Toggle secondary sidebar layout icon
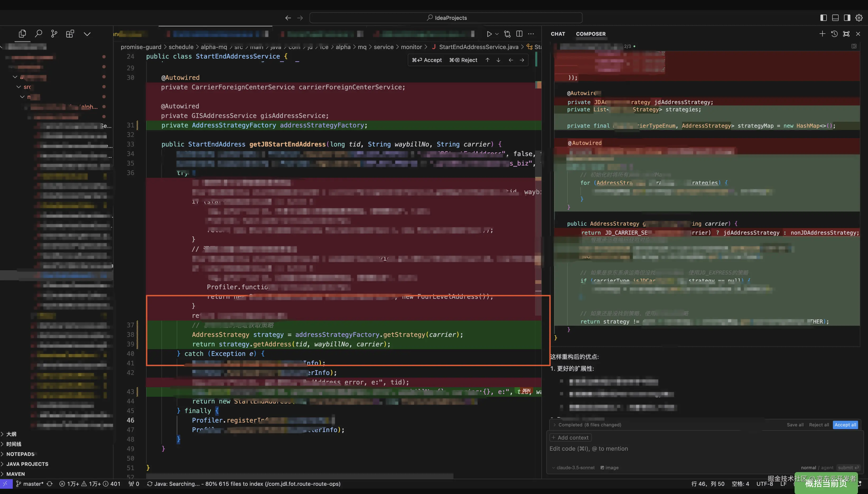The height and width of the screenshot is (494, 868). [x=847, y=18]
